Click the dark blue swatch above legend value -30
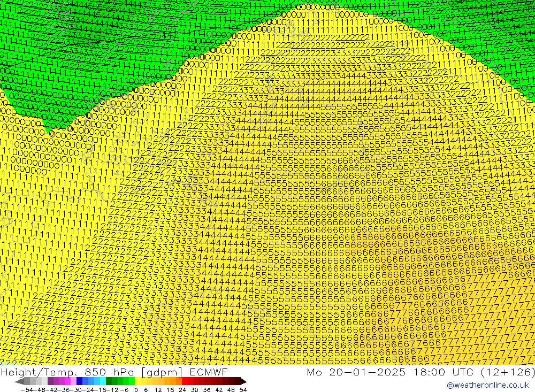Viewport: 535px width, 392px height. click(79, 381)
